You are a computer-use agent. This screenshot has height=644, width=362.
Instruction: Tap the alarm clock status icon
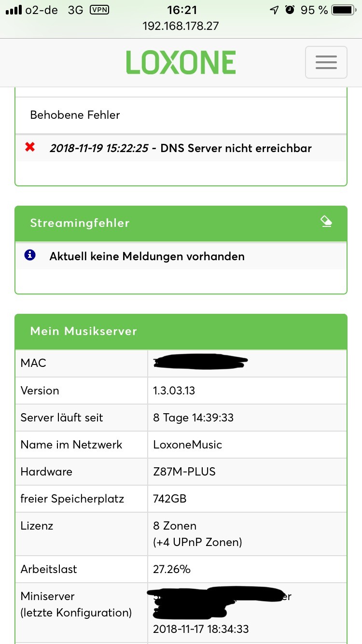[290, 10]
